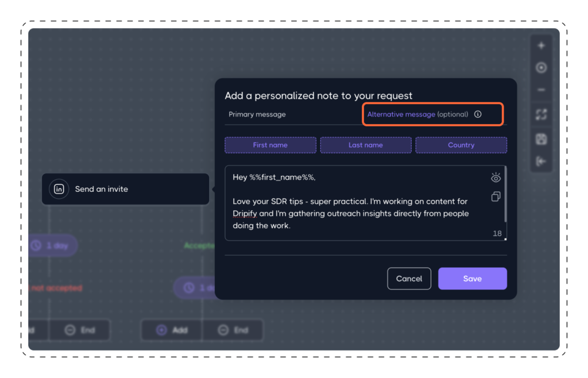Image resolution: width=588 pixels, height=378 pixels.
Task: Insert the First name variable
Action: click(x=270, y=145)
